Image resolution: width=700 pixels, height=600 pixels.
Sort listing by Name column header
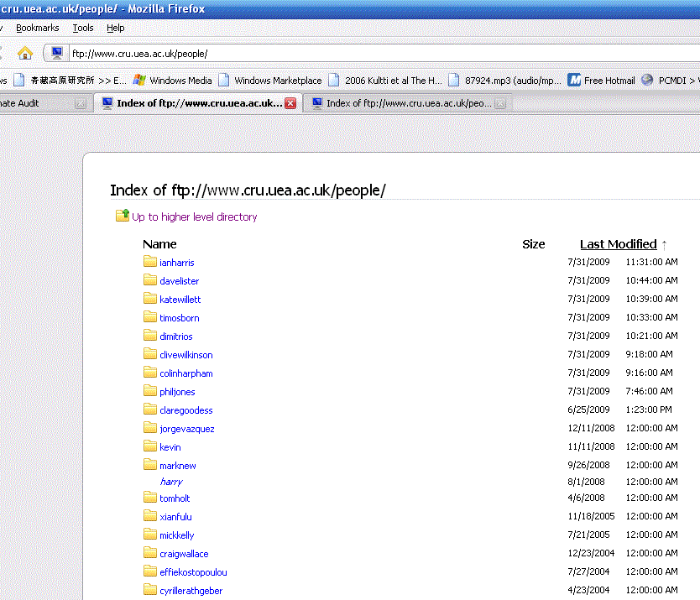pyautogui.click(x=159, y=244)
